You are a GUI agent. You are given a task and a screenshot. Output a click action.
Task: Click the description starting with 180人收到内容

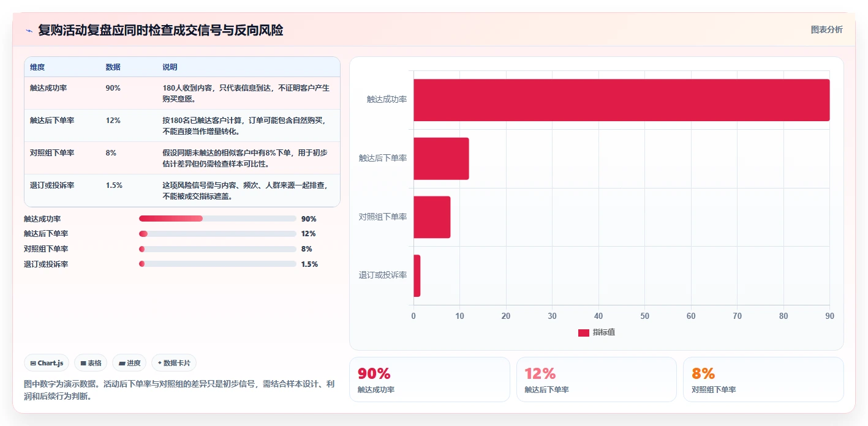point(247,93)
